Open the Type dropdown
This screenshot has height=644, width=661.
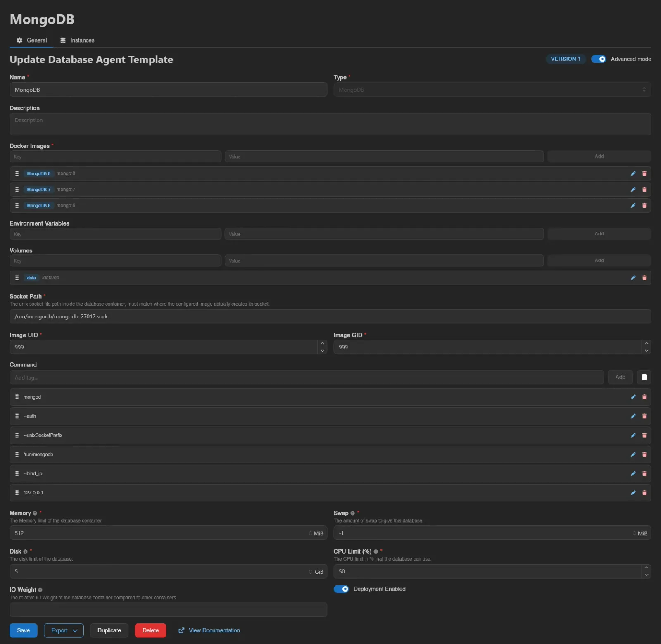click(x=492, y=90)
